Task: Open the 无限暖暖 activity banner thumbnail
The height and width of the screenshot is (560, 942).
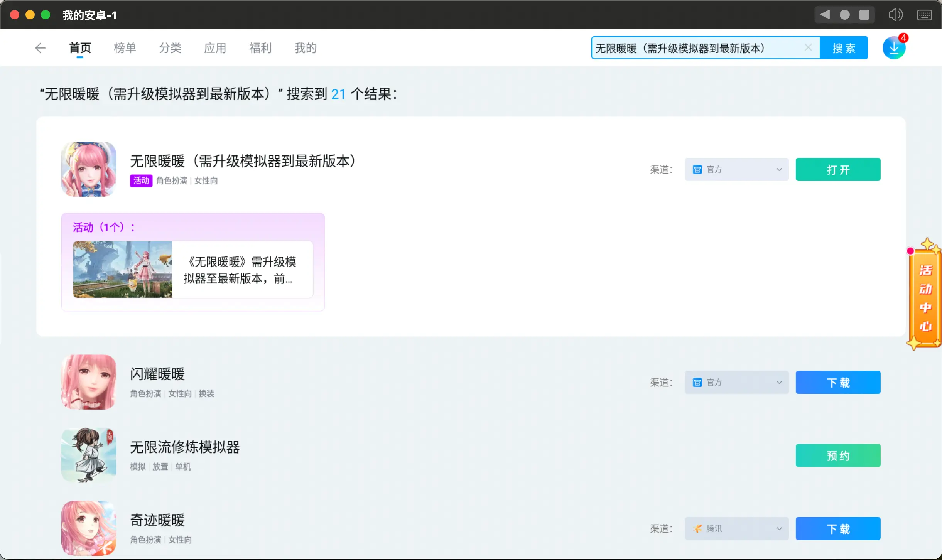Action: 123,269
